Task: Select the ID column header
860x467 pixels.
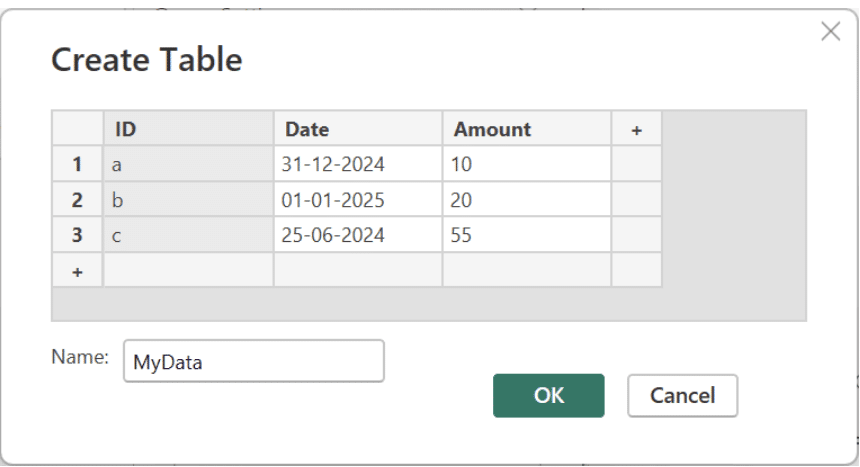Action: tap(188, 130)
